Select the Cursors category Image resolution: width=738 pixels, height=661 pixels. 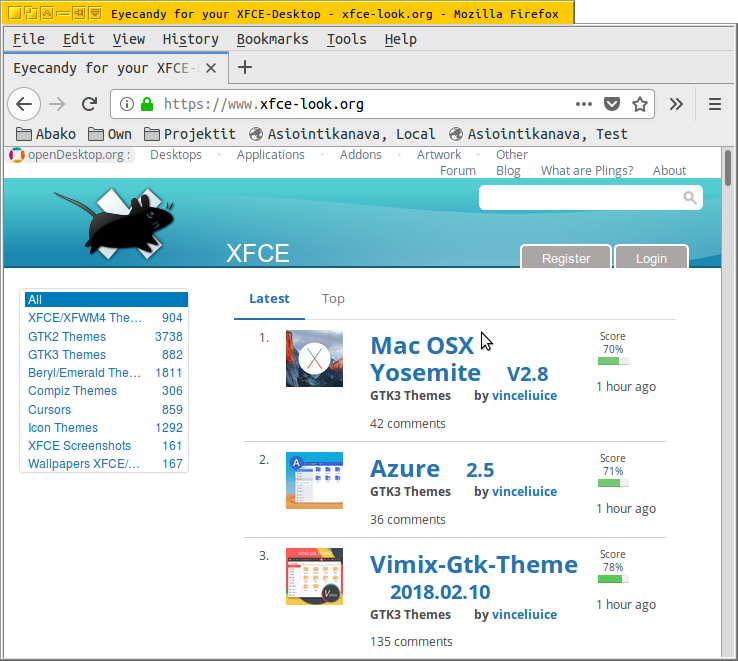pos(105,410)
